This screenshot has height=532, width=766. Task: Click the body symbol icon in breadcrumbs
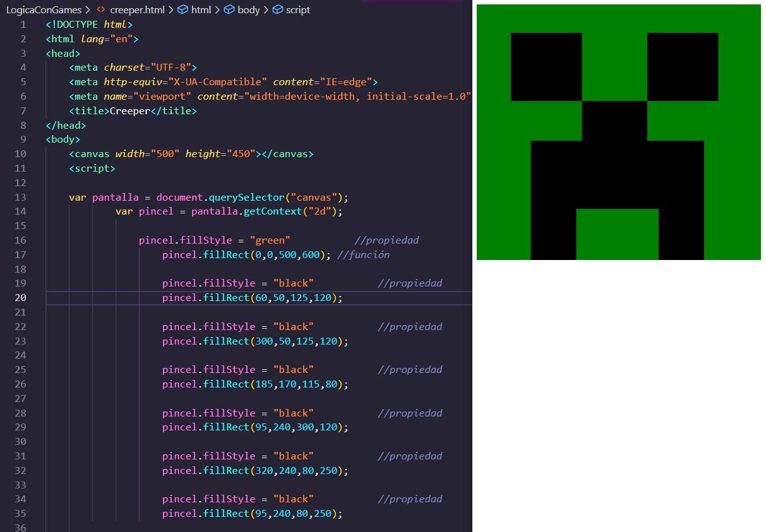point(229,10)
